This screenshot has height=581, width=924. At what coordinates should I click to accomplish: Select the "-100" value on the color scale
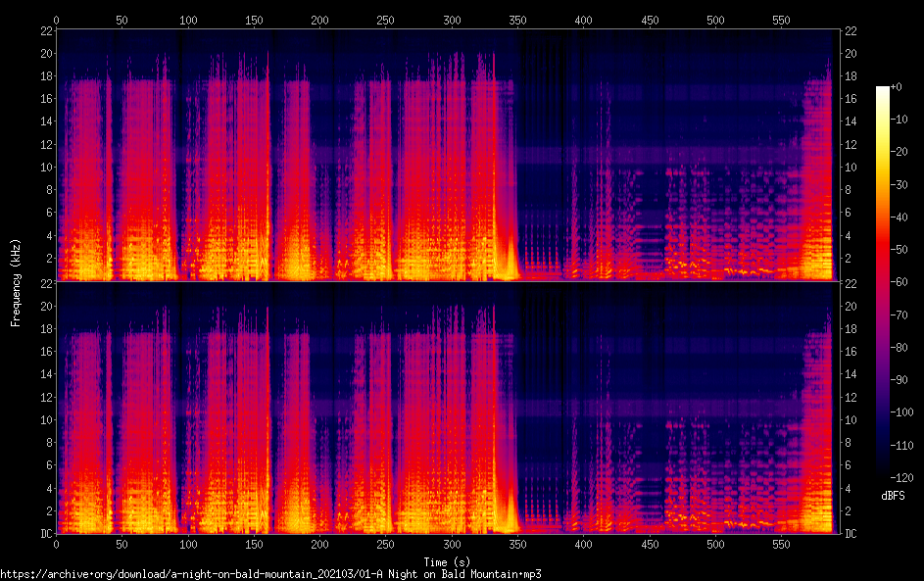coord(901,412)
